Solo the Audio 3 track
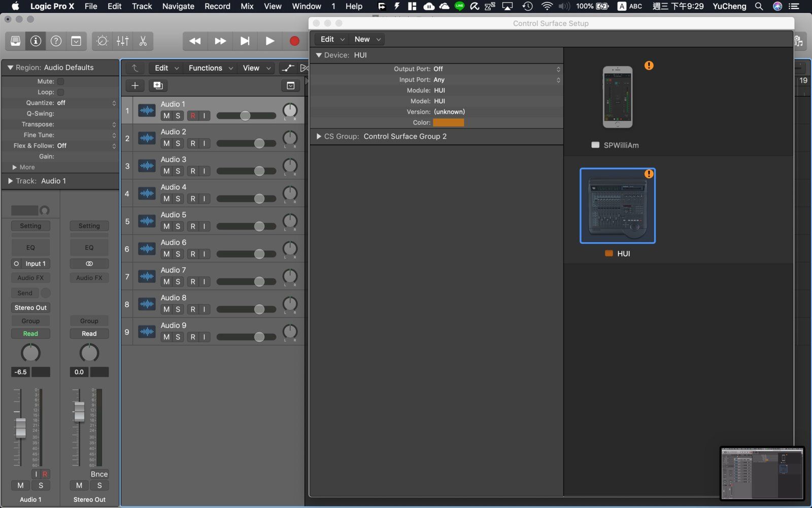The image size is (812, 508). point(178,171)
